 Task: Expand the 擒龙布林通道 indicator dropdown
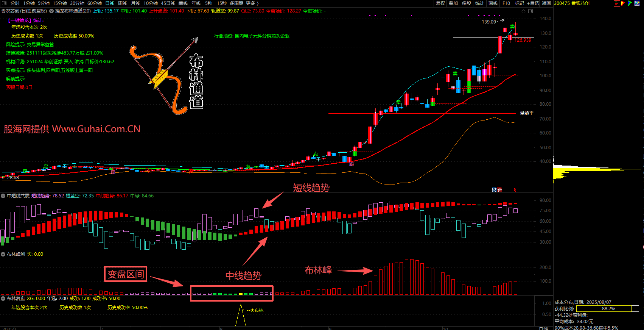[x=51, y=11]
